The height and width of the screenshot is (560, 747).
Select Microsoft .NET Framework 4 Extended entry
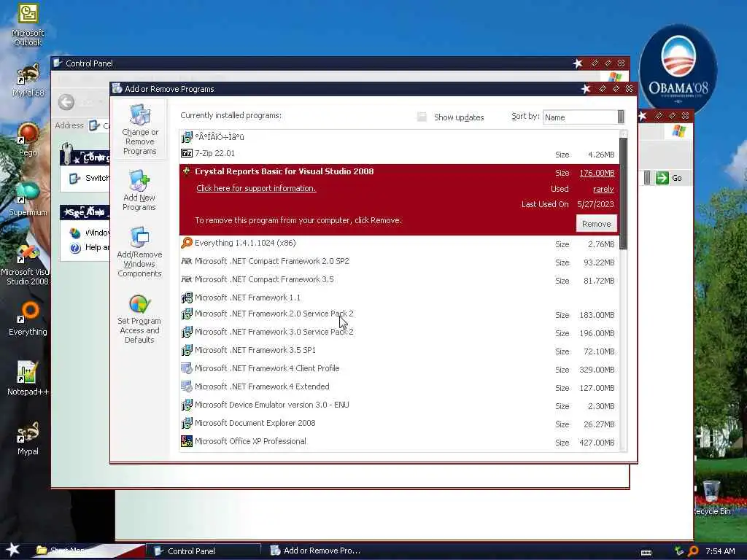(399, 386)
